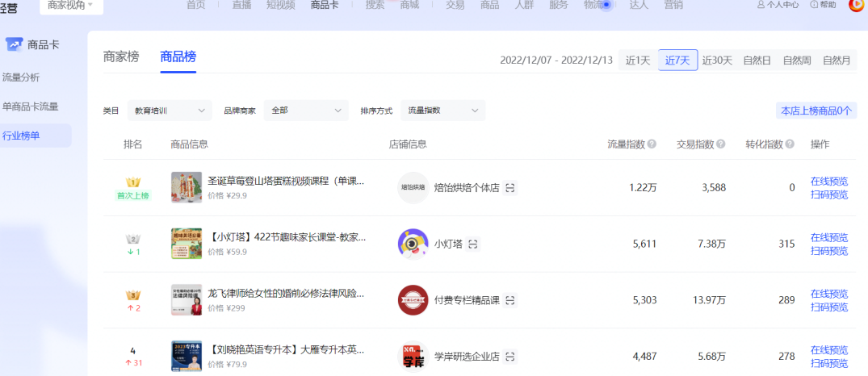
Task: Click the 帮助 help icon
Action: (814, 4)
